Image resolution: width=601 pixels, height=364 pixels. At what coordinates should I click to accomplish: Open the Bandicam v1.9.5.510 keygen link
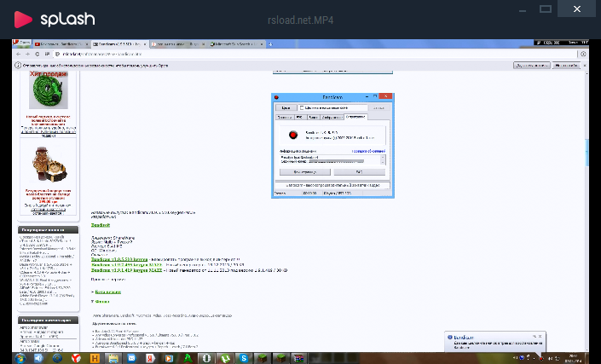[119, 259]
